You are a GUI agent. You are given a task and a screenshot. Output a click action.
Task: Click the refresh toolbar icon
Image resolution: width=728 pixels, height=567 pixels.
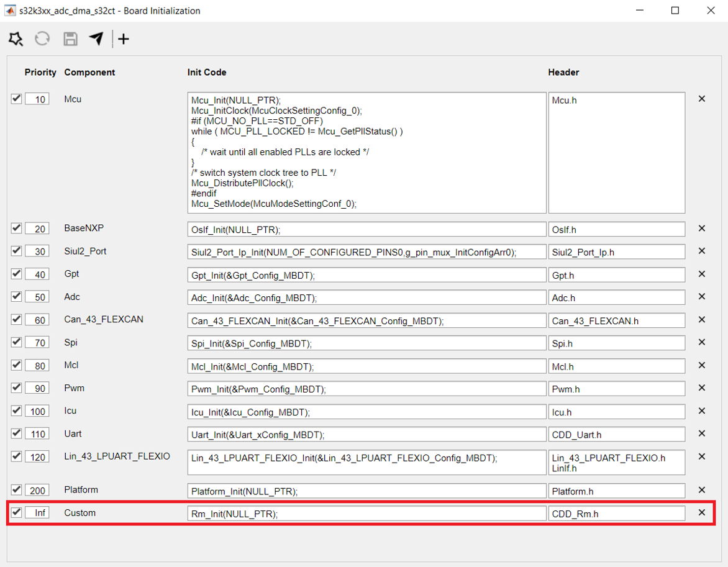coord(42,39)
